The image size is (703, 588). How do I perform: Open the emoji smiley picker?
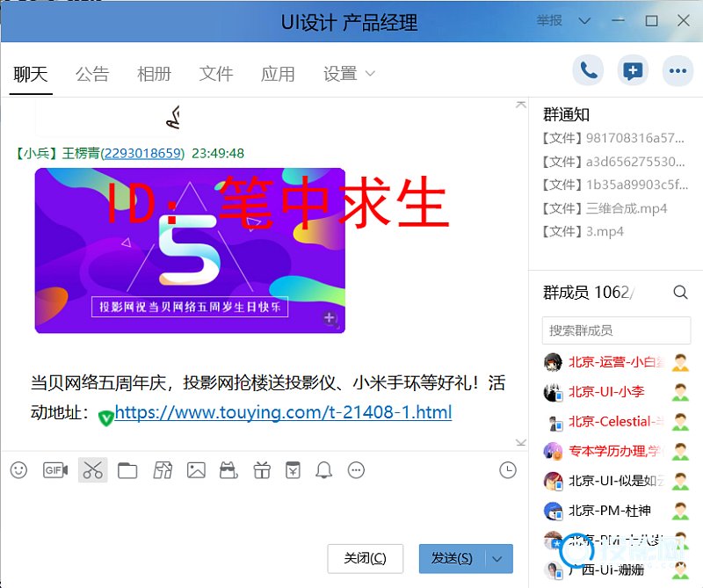(18, 470)
